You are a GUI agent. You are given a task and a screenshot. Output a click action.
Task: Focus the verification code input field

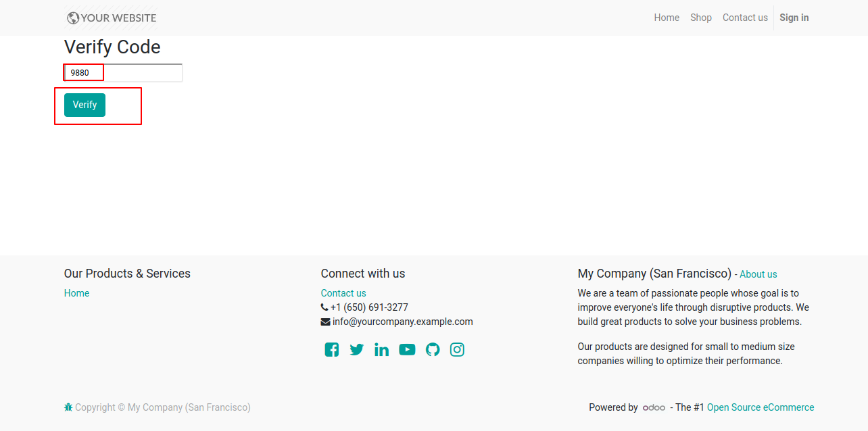point(123,73)
